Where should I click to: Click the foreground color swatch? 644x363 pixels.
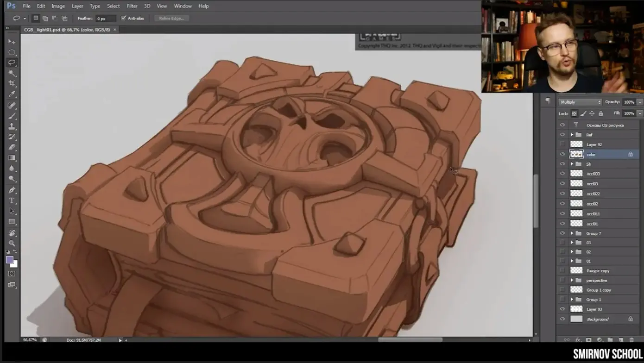(x=9, y=260)
